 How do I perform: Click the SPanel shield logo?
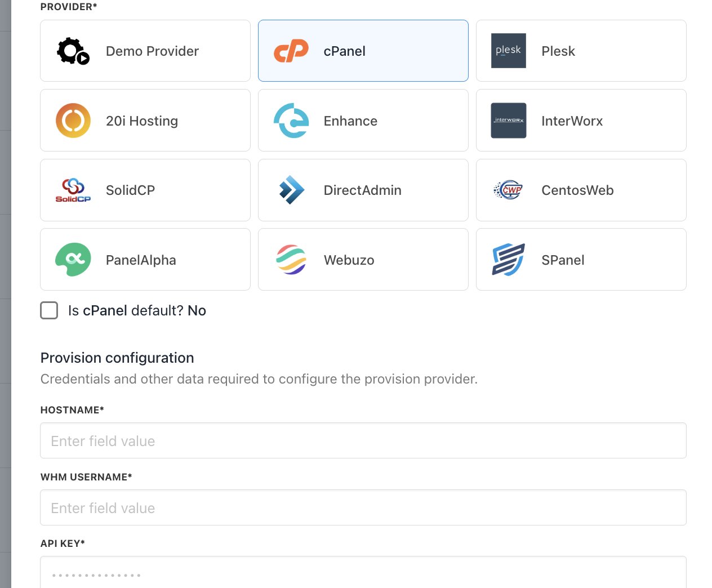tap(509, 260)
